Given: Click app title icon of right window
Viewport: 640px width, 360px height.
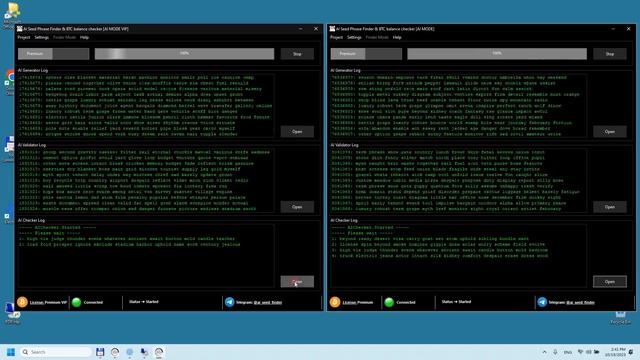Looking at the screenshot, I should 332,29.
